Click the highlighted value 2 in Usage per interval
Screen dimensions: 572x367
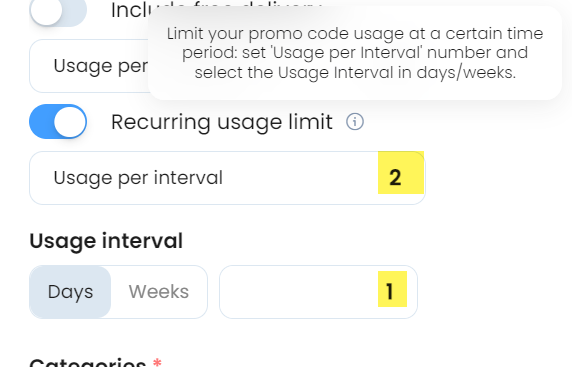pos(401,173)
